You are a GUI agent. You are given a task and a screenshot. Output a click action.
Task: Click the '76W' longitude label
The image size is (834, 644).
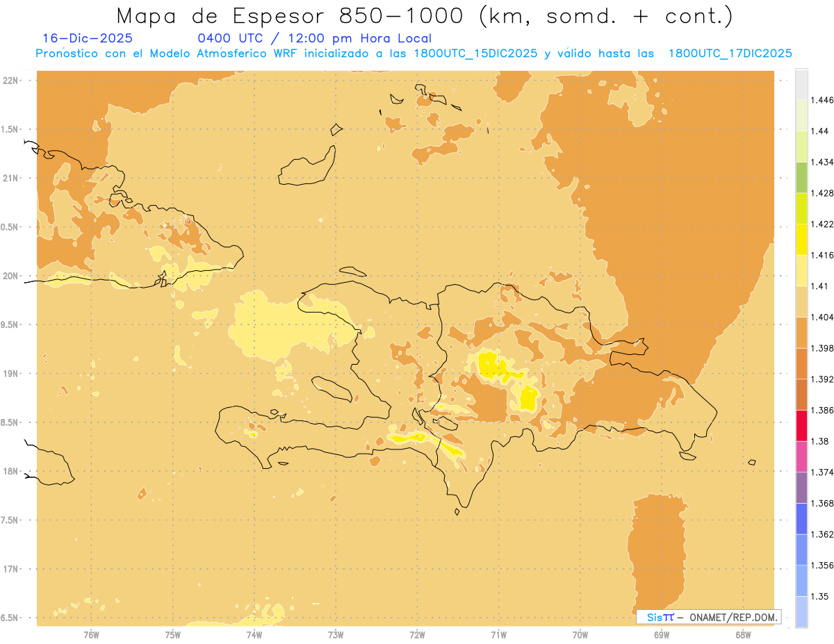pyautogui.click(x=91, y=634)
